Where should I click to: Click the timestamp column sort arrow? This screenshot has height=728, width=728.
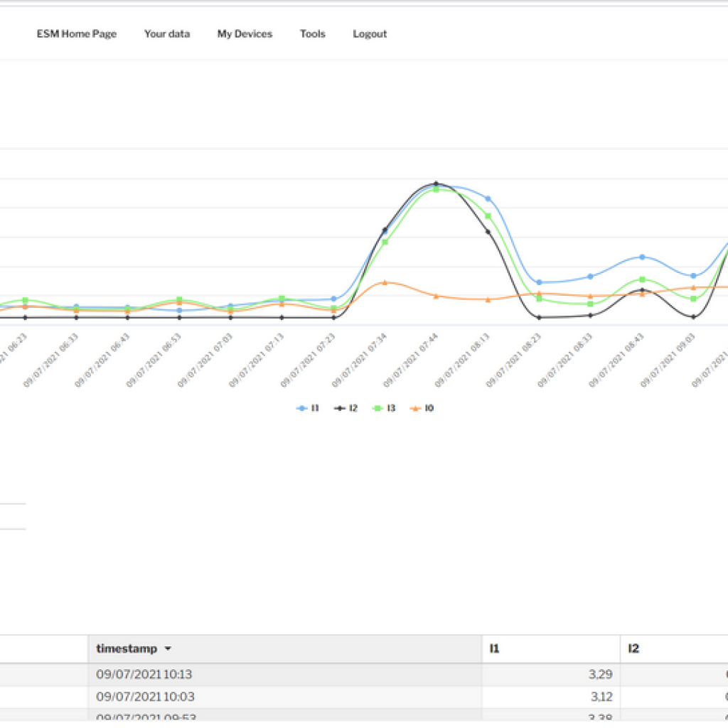(x=168, y=649)
